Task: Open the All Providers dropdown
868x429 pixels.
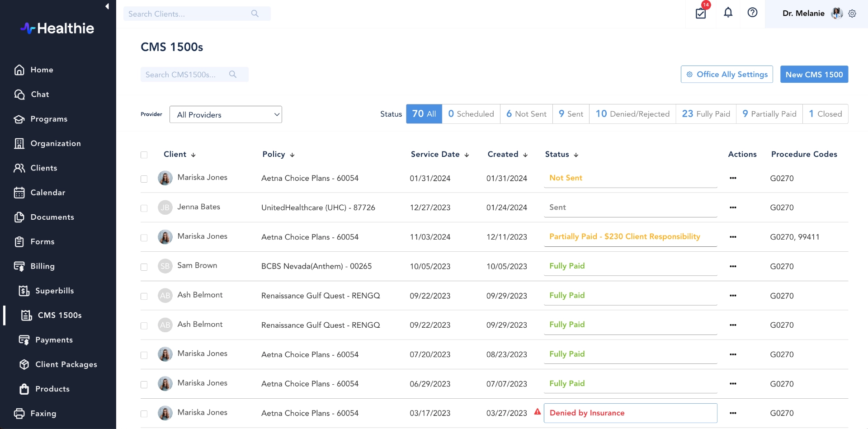Action: point(225,114)
